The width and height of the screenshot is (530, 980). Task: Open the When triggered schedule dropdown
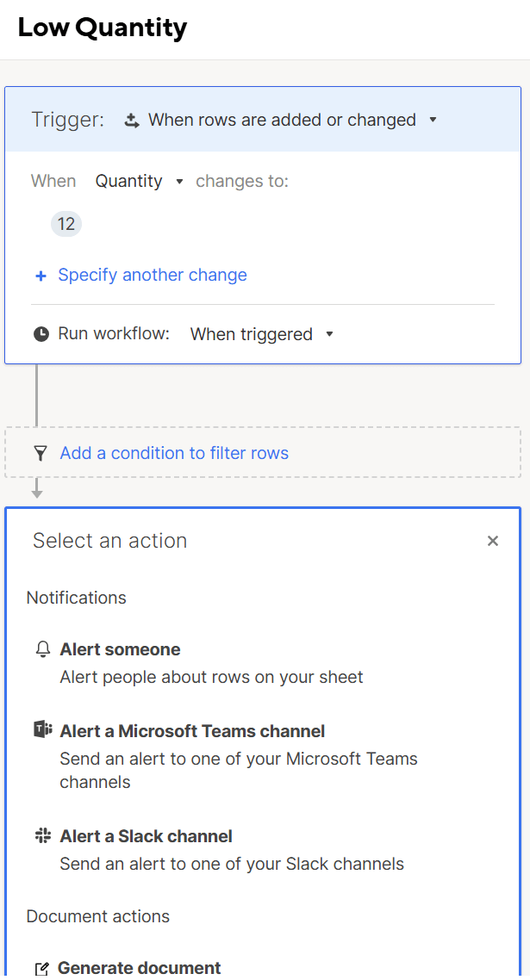click(329, 334)
